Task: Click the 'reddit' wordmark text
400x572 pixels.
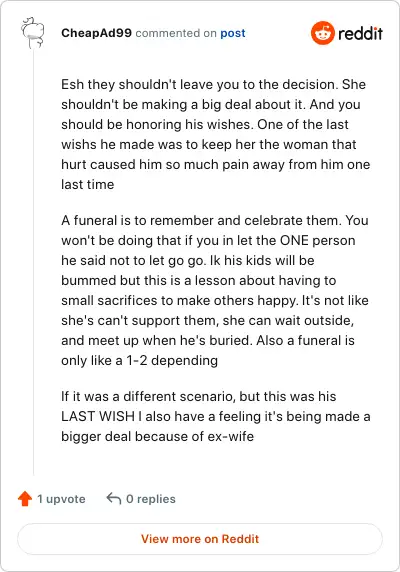Action: pyautogui.click(x=360, y=34)
